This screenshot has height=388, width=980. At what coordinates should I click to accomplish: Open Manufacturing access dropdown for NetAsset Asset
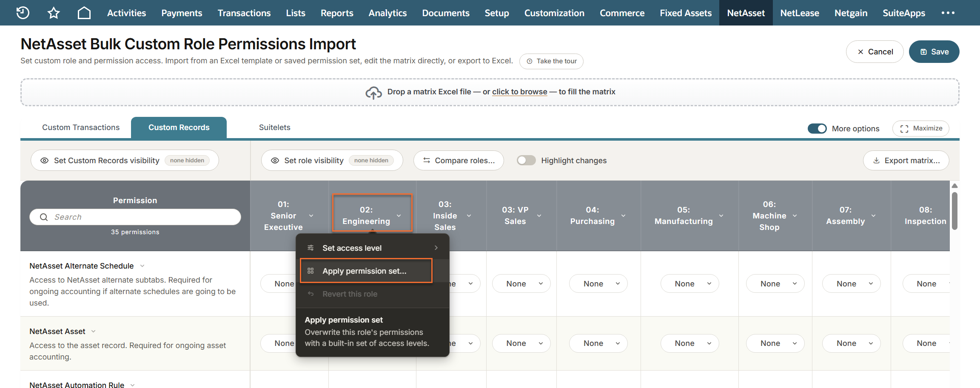690,343
